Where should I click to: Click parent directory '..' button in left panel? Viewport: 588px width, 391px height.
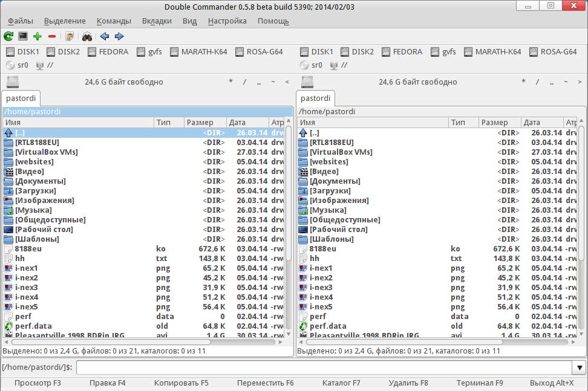pyautogui.click(x=259, y=82)
